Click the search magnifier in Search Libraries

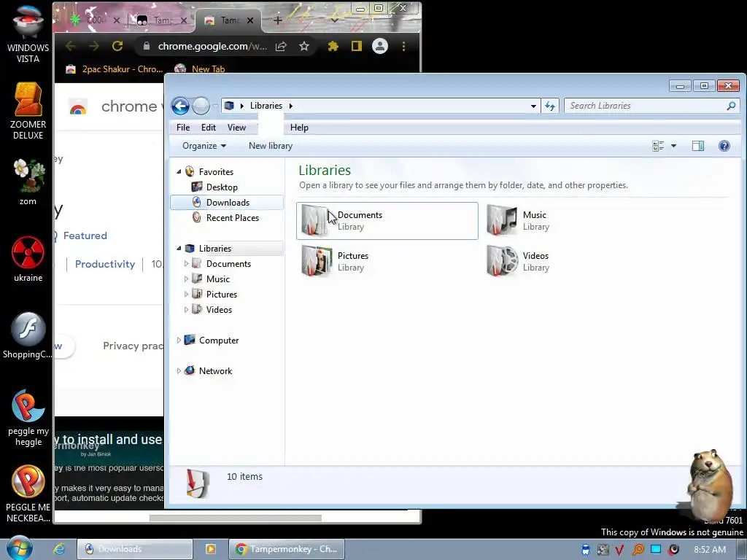(x=731, y=106)
